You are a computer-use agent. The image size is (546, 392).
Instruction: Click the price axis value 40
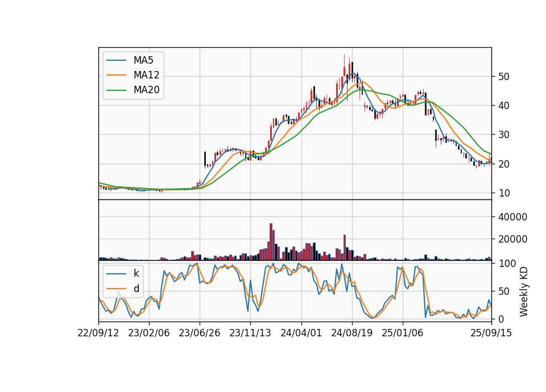point(504,106)
